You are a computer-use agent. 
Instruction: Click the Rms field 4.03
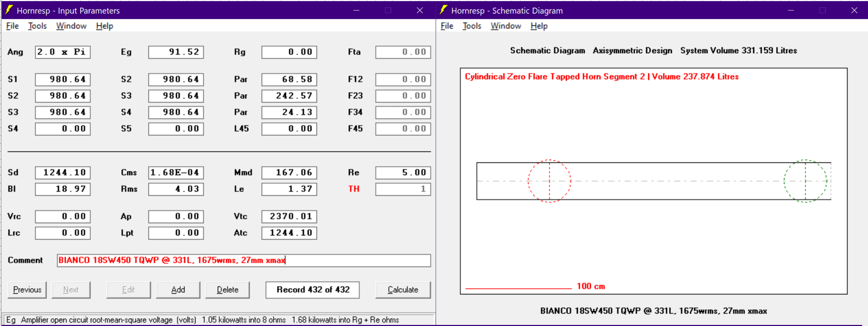tap(176, 189)
